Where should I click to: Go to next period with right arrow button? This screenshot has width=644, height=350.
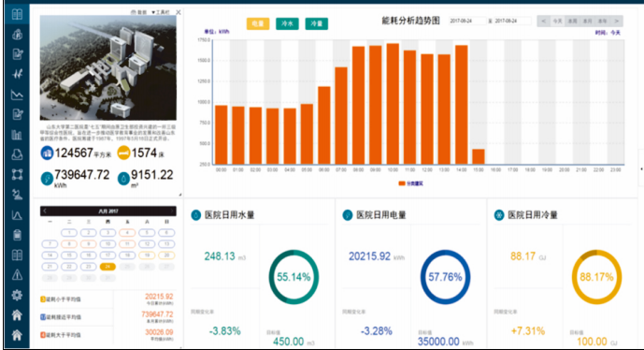(617, 21)
